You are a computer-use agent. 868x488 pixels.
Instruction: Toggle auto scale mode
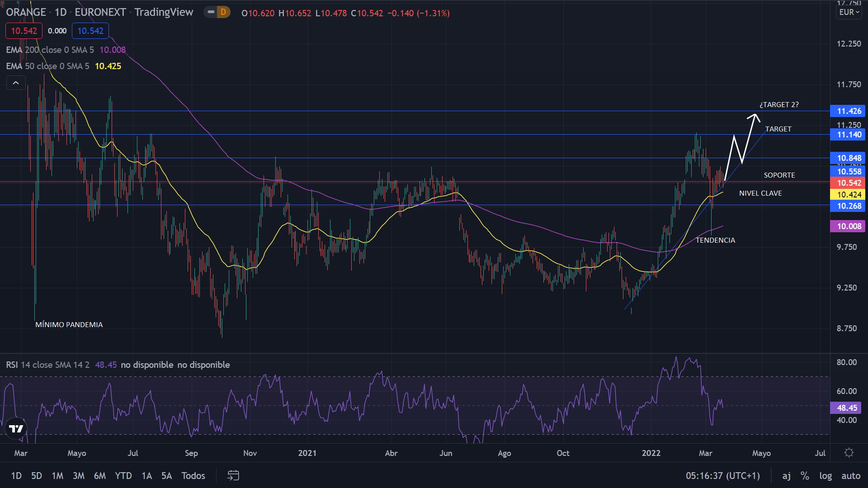(851, 476)
